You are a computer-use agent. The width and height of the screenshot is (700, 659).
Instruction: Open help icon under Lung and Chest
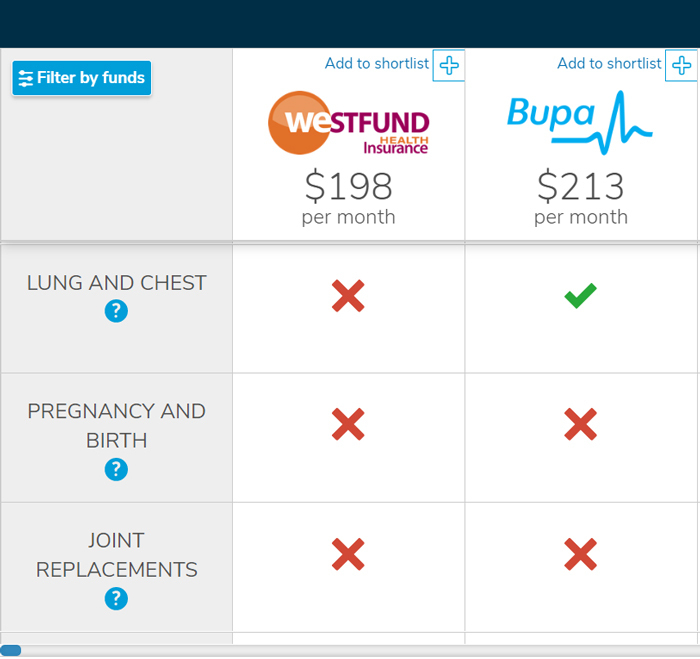116,312
